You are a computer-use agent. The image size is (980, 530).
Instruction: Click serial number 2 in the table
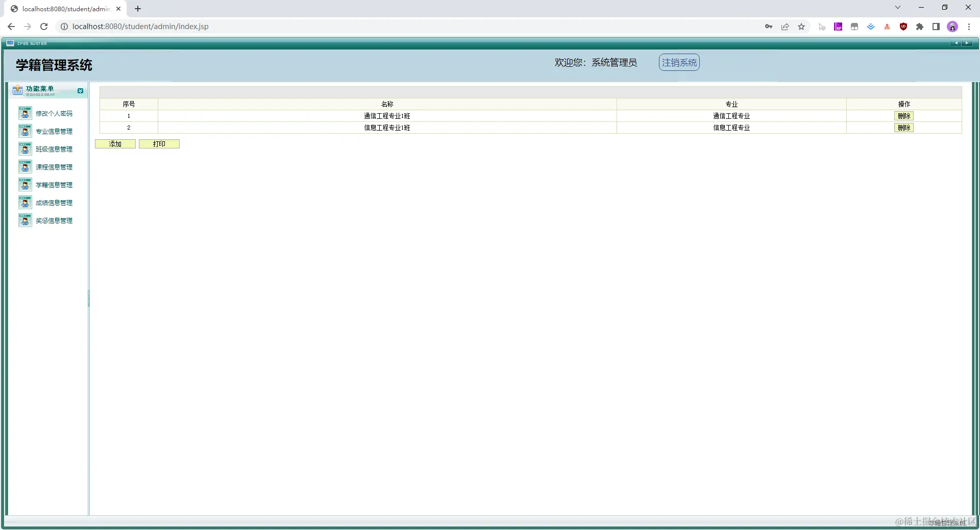coord(129,128)
